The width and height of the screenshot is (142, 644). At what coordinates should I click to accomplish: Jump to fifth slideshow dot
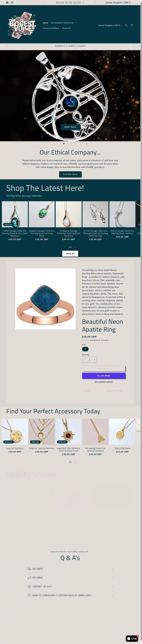pyautogui.click(x=75, y=144)
